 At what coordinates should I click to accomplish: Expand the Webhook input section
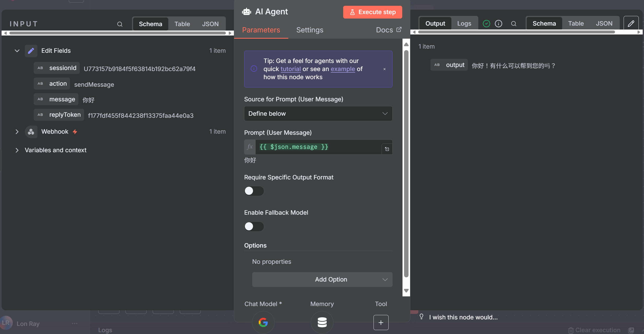pos(17,132)
